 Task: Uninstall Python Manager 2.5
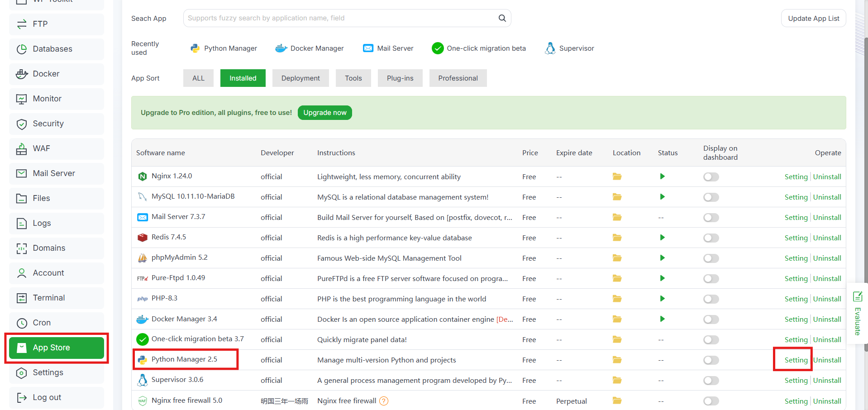(x=827, y=360)
